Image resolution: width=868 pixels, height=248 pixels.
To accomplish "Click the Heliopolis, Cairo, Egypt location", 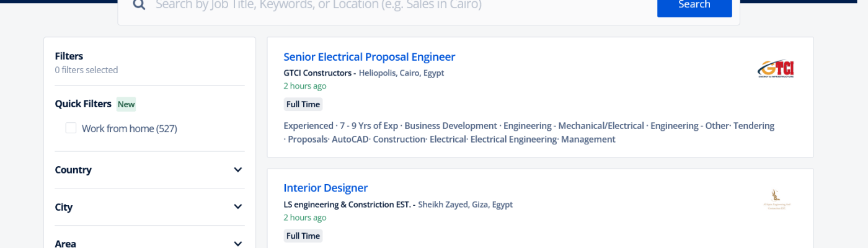I will [401, 73].
